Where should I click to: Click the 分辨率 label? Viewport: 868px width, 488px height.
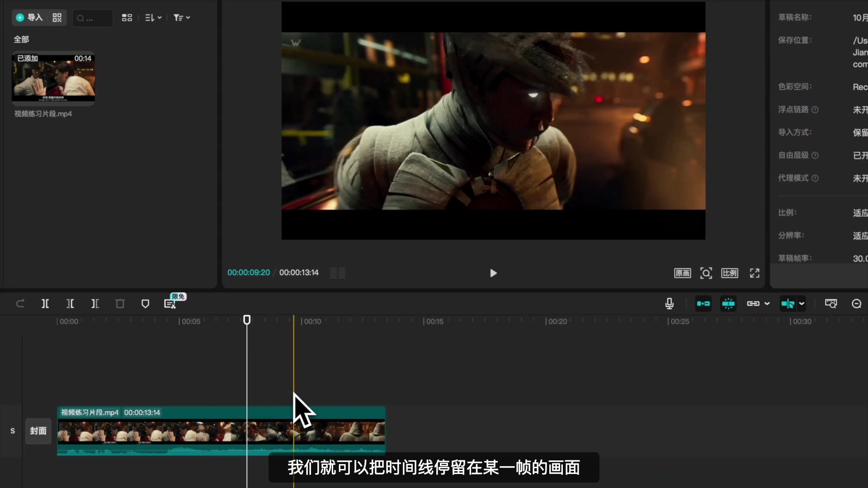coord(791,235)
